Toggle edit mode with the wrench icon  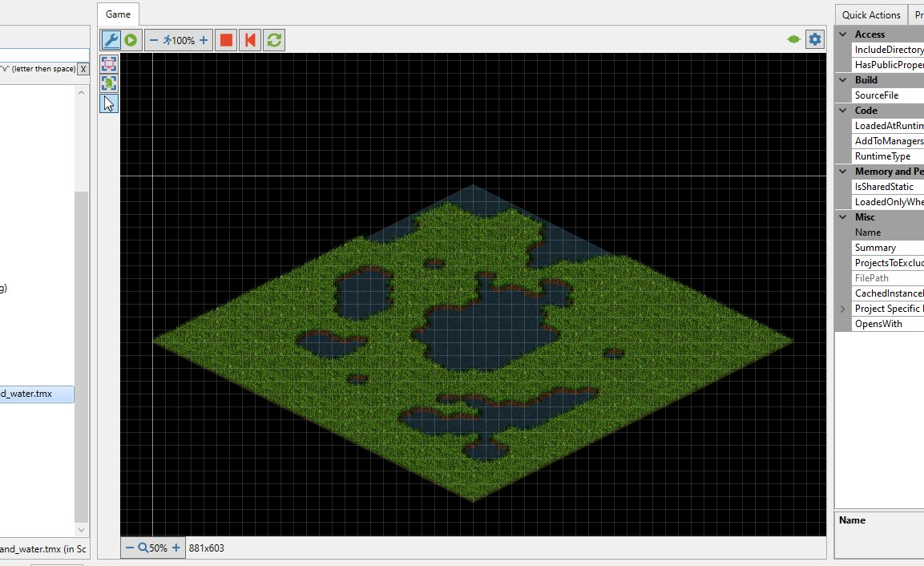pyautogui.click(x=111, y=40)
